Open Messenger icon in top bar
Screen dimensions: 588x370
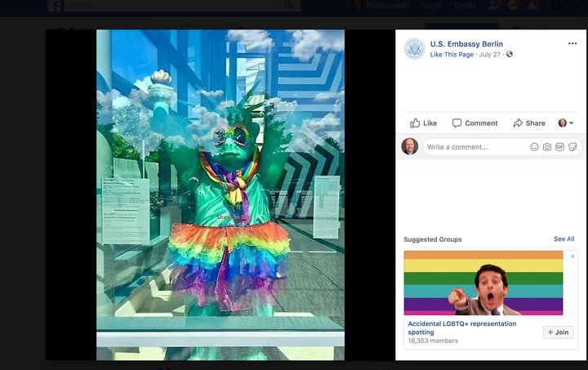coord(513,5)
